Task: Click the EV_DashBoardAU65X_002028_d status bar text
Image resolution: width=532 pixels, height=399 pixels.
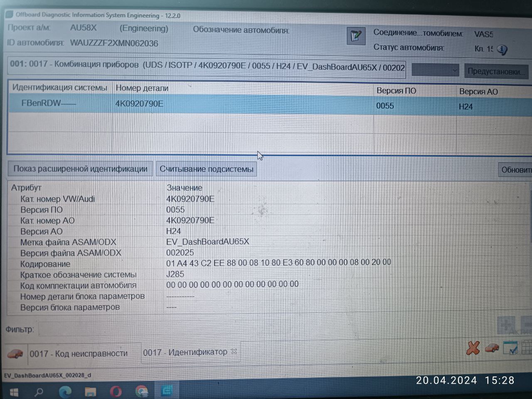Action: [48, 375]
